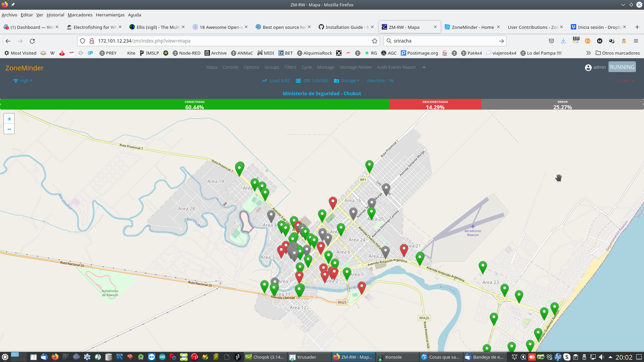Open Audit Events Report
Screen dimensions: 644x362
(396, 67)
